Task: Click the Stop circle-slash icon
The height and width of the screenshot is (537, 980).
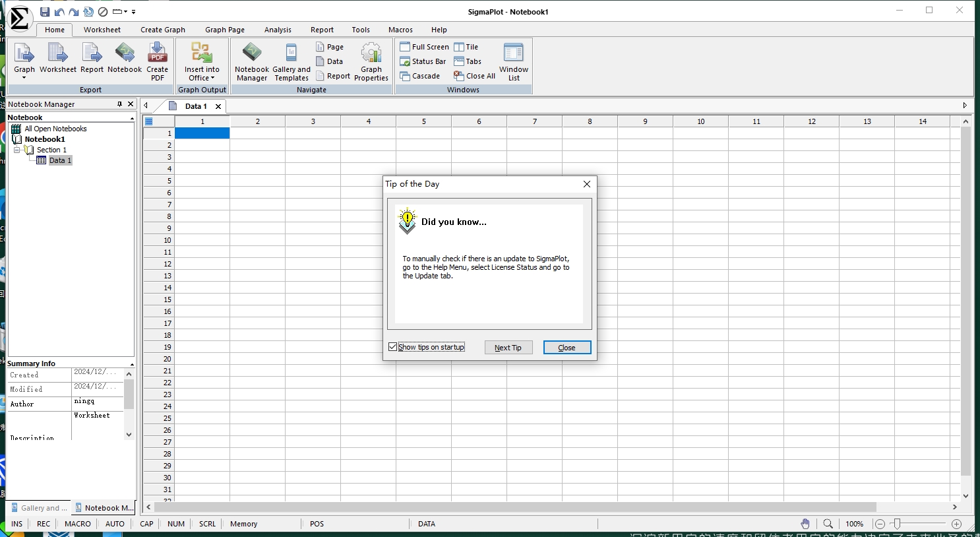Action: pos(103,12)
